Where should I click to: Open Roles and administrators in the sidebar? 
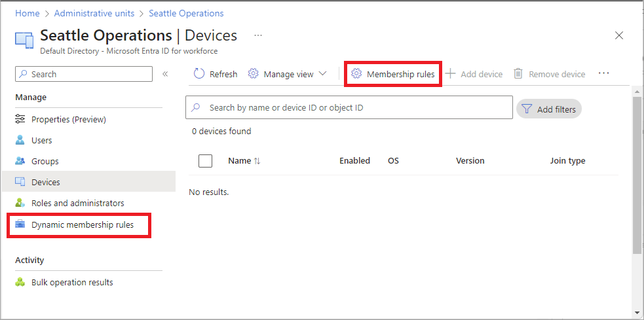77,203
